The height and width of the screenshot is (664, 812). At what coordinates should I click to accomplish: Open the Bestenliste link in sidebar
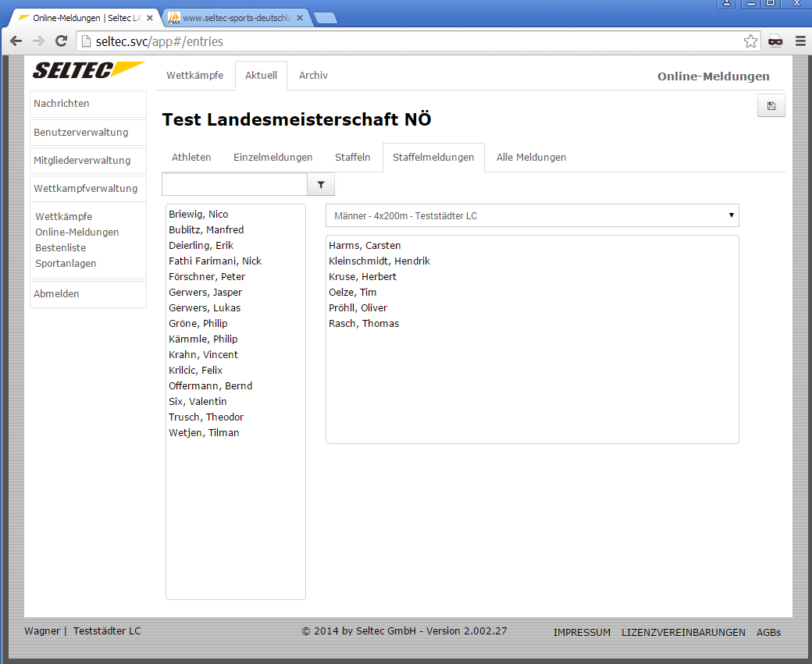click(61, 248)
